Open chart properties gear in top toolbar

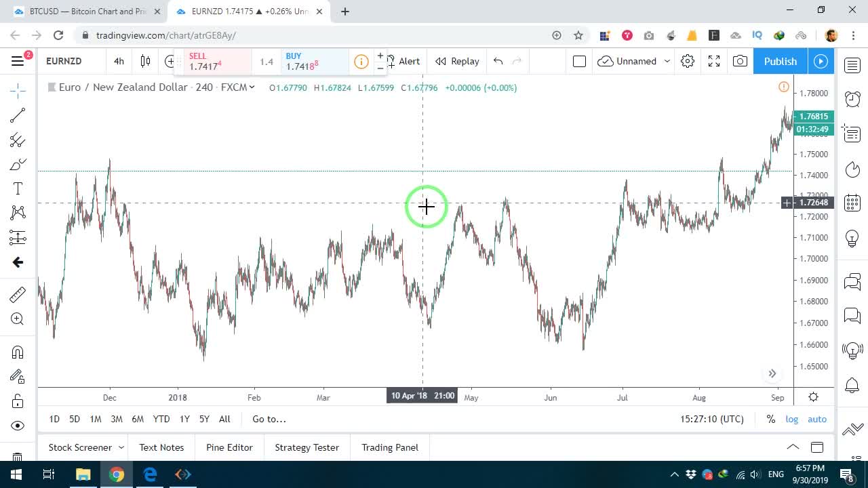(688, 61)
